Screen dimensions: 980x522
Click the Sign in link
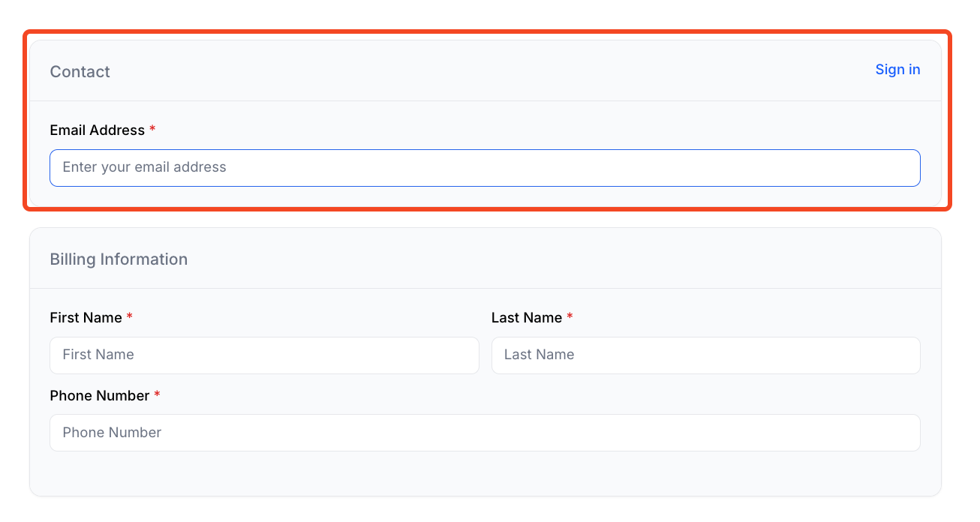[x=897, y=70]
